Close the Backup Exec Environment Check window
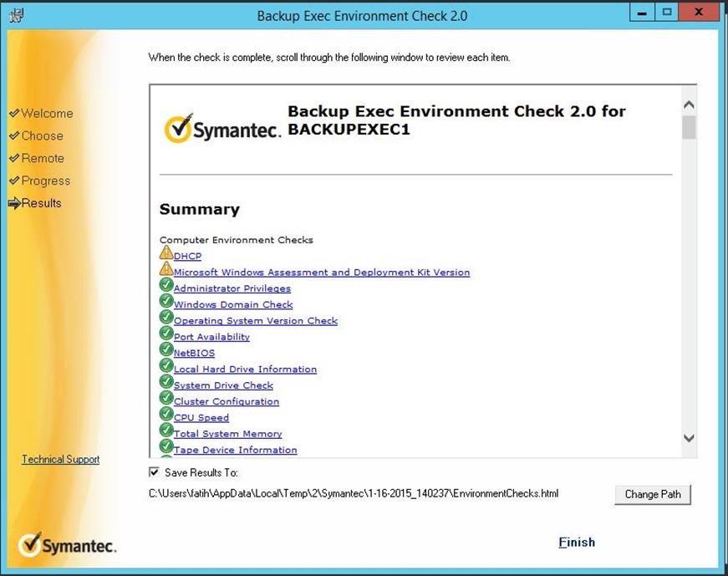 click(699, 13)
